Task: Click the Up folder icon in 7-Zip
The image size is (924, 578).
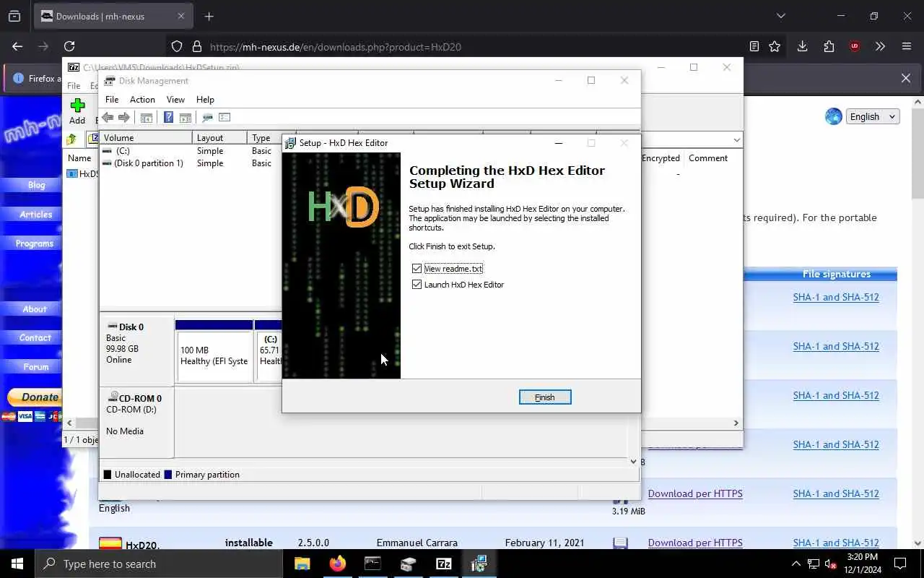Action: click(x=72, y=139)
